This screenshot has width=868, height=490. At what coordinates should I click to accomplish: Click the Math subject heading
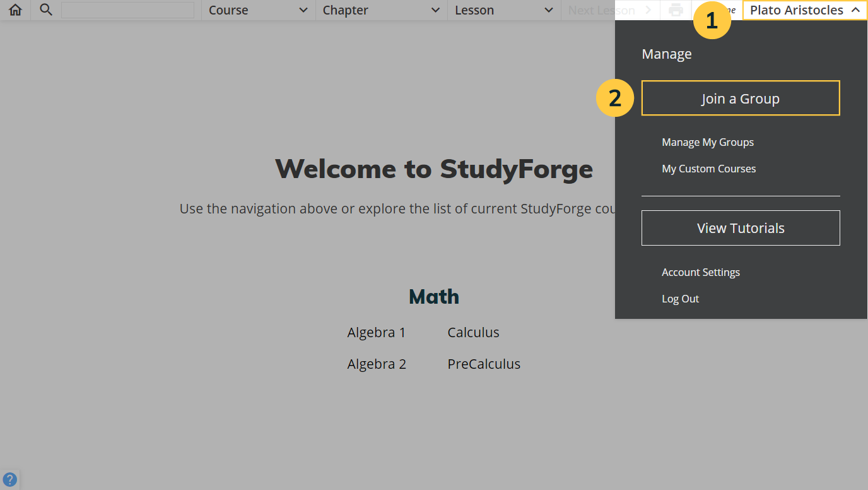pos(434,297)
